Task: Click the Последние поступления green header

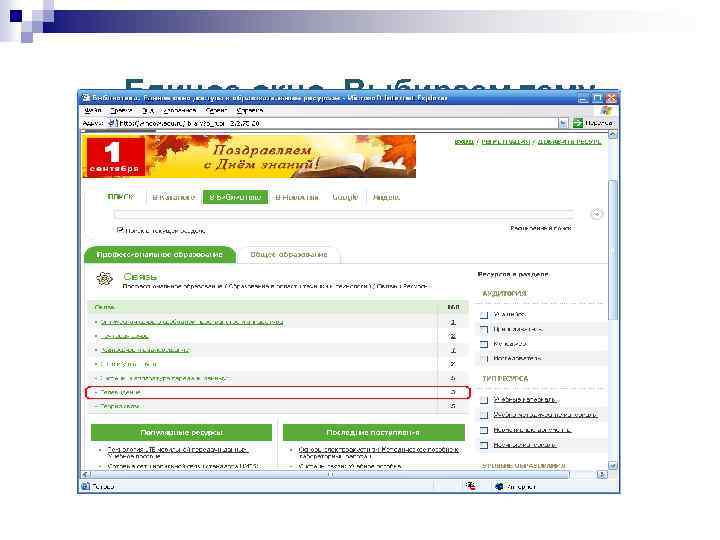Action: 374,433
